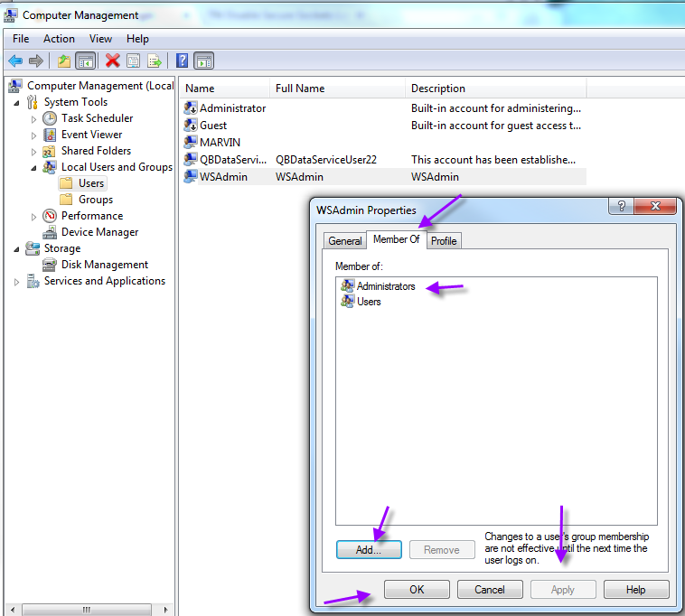Click the Shared Folders icon in tree
The height and width of the screenshot is (616, 685).
coord(49,151)
